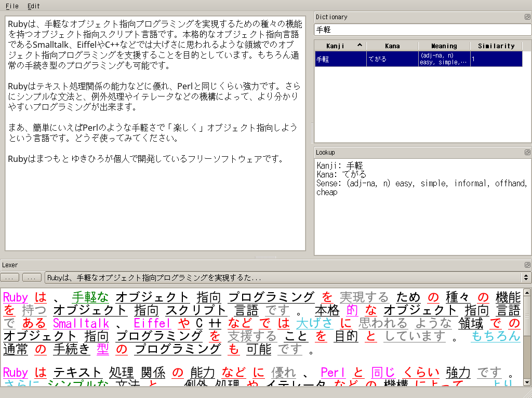Click the right '...' button in Lexer toolbar
The height and width of the screenshot is (398, 532).
tap(32, 278)
